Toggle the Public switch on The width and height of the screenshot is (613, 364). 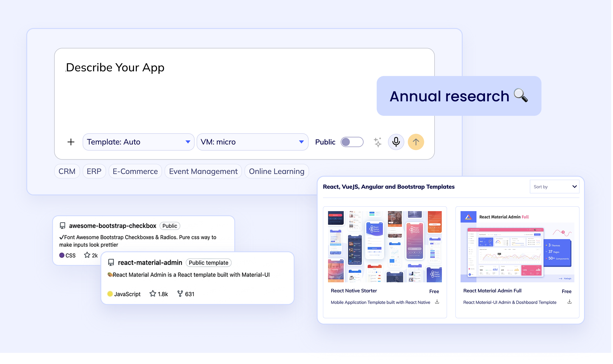(352, 142)
